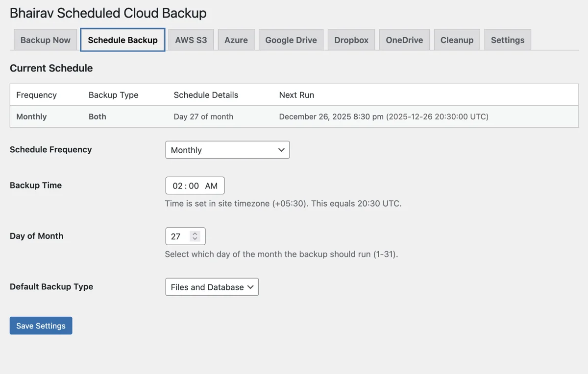Screen dimensions: 588x374
Task: Switch to the Dropbox tab
Action: coord(351,40)
